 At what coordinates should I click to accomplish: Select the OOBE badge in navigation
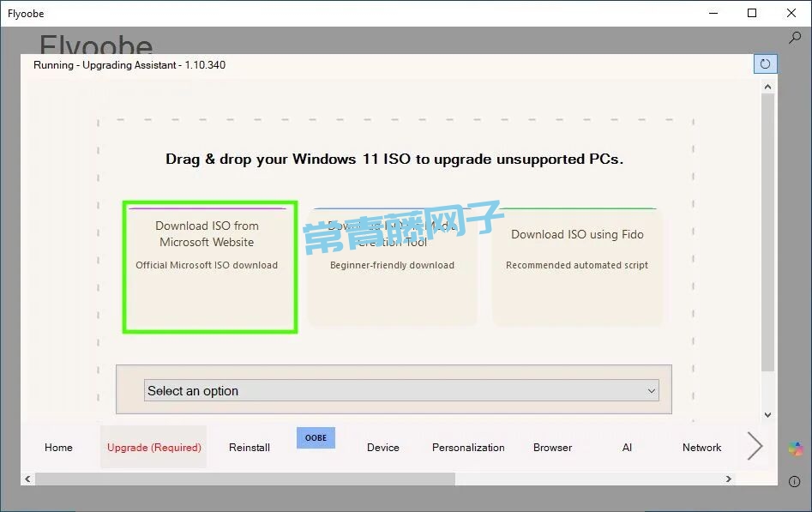click(x=316, y=437)
